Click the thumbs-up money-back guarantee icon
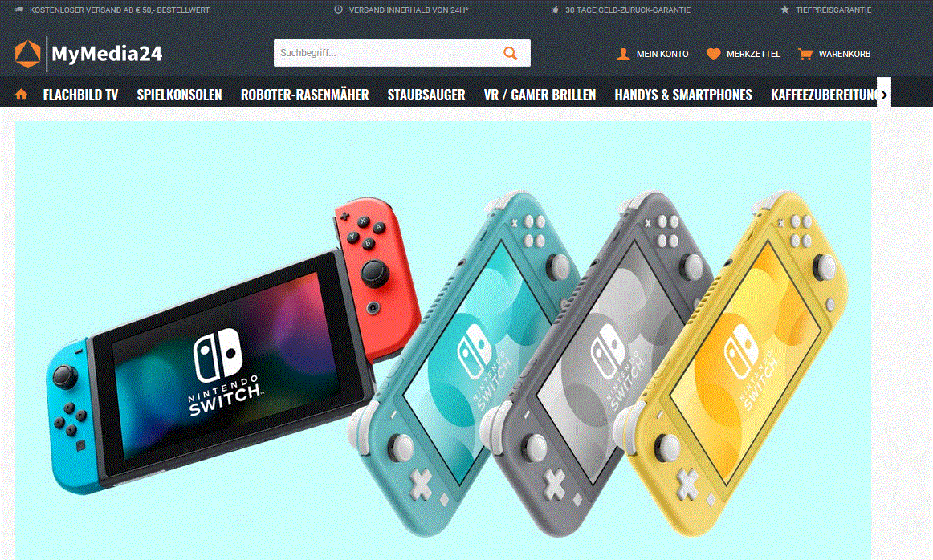The height and width of the screenshot is (560, 933). [555, 10]
